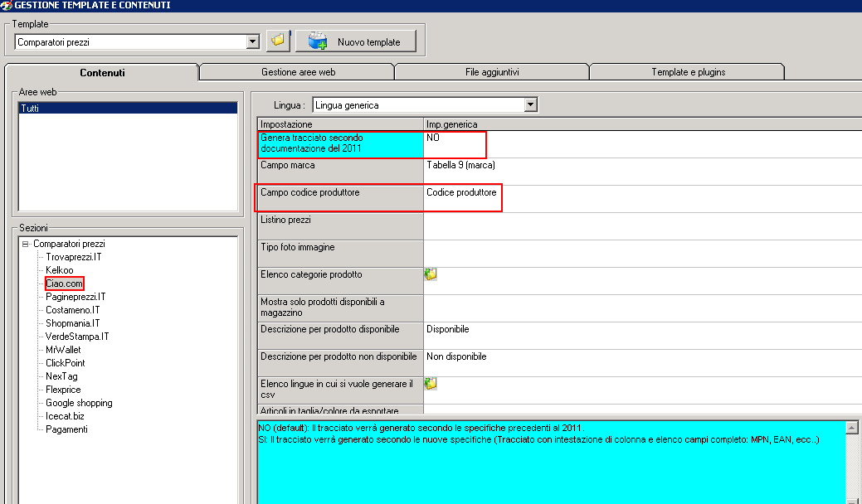The width and height of the screenshot is (862, 504).
Task: Click the Non disponibile value cell
Action: tap(643, 363)
